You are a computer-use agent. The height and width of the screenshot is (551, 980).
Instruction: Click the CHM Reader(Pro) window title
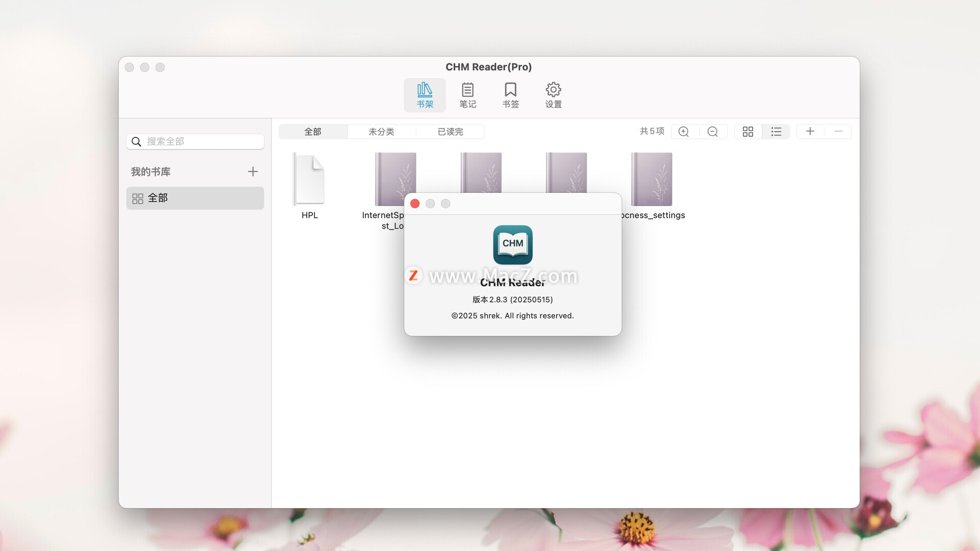[488, 67]
